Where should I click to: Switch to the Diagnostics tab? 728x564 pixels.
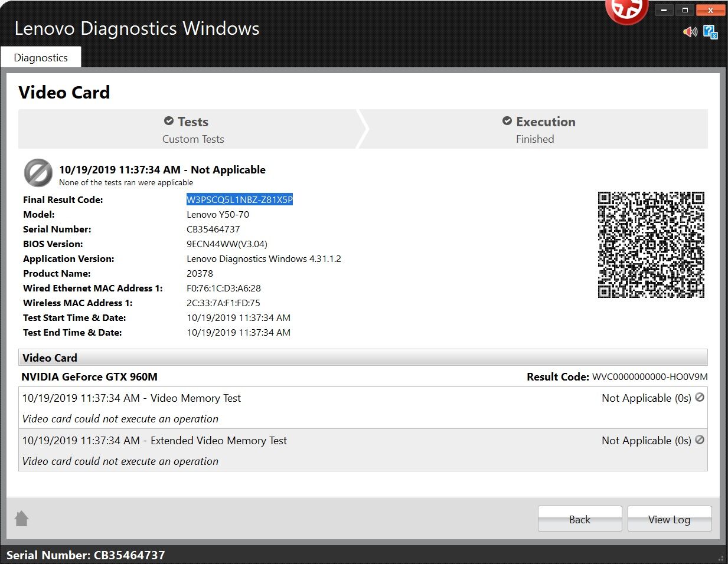[x=41, y=57]
